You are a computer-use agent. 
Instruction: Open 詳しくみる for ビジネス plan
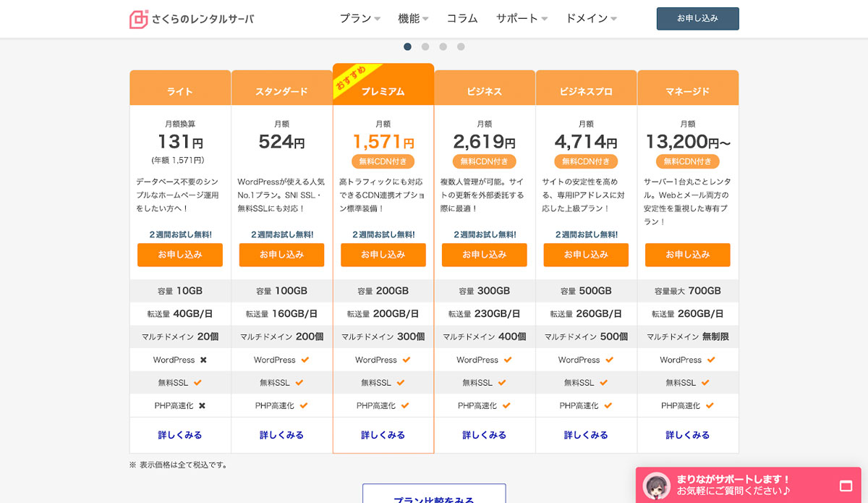pyautogui.click(x=485, y=435)
